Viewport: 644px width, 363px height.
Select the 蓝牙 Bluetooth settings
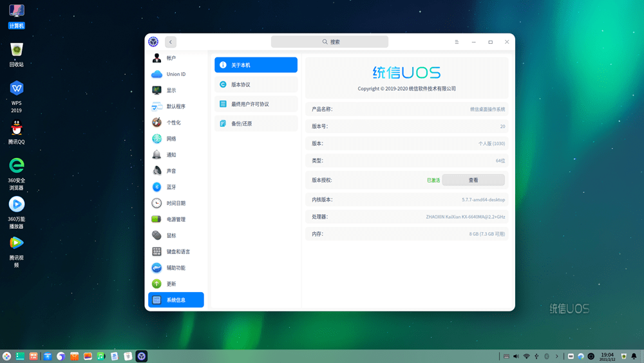pyautogui.click(x=176, y=187)
